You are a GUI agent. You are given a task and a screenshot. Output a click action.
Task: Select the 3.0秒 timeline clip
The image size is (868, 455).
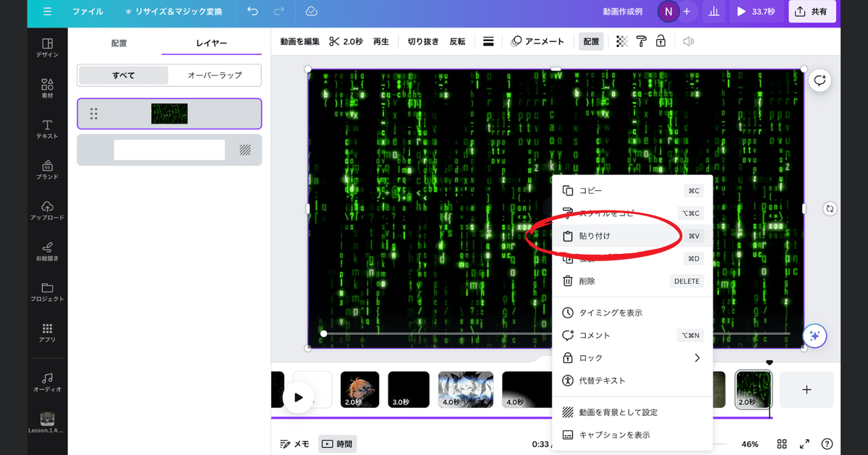coord(409,390)
